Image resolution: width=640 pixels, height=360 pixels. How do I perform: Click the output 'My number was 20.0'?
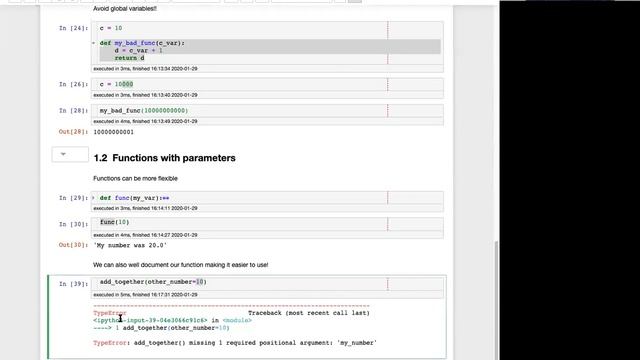130,245
